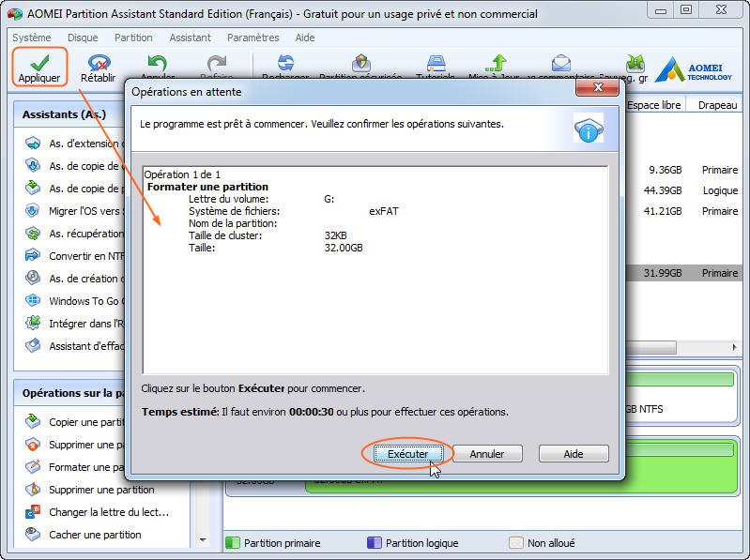Screen dimensions: 750x560
Task: Click the Mise à jour arrow icon
Action: coord(496,63)
